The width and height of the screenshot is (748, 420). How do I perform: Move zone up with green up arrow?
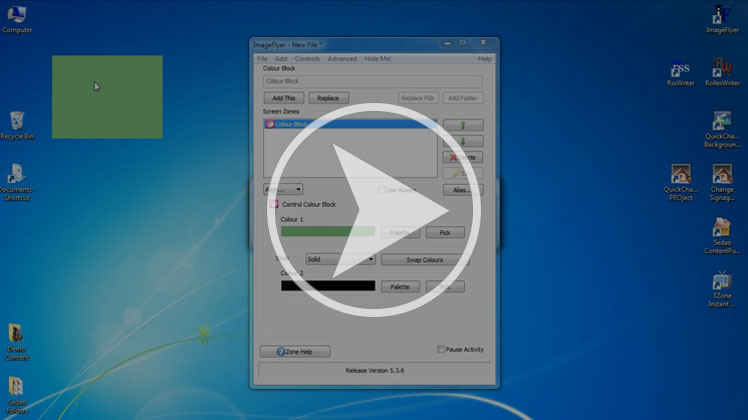coord(463,125)
